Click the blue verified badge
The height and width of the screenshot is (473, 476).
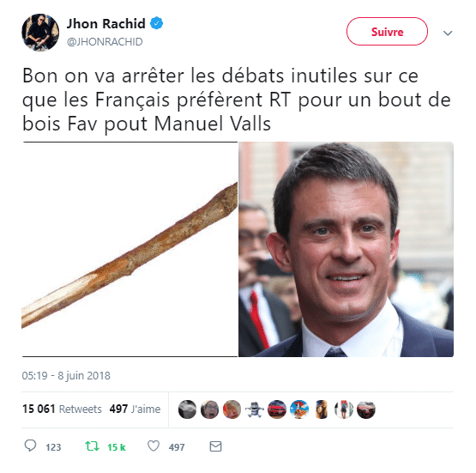157,23
